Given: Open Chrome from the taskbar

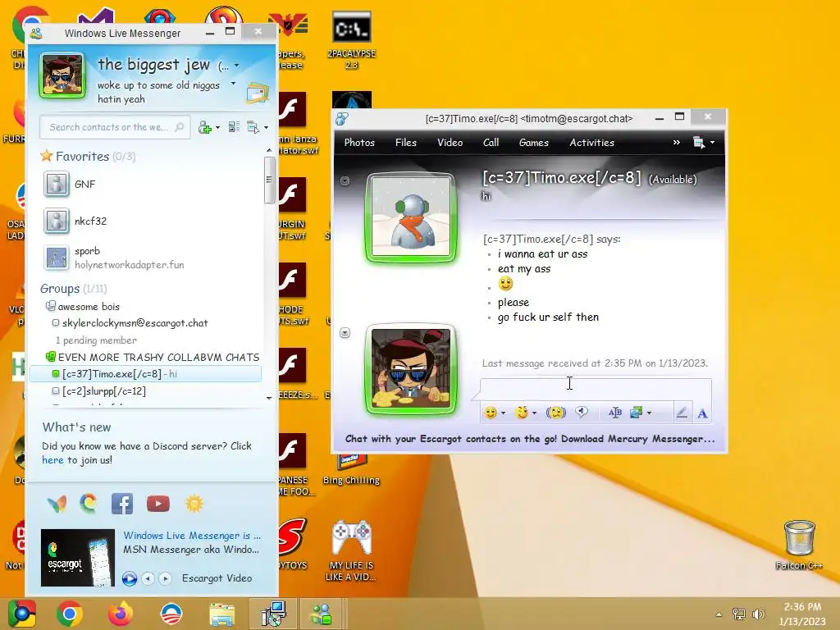Looking at the screenshot, I should pos(70,614).
